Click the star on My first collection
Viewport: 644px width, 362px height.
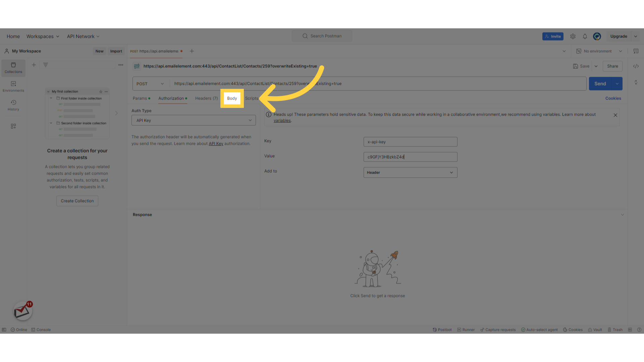(x=101, y=92)
